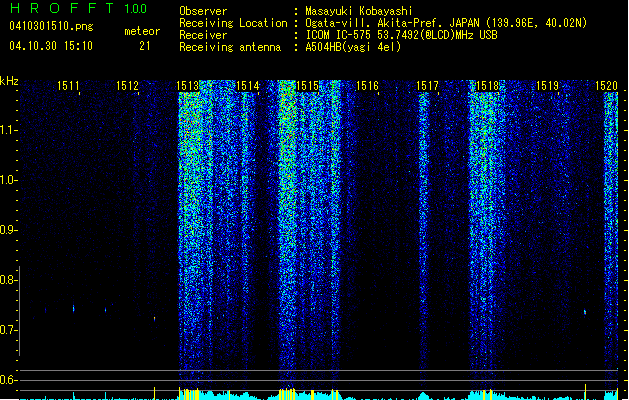Click the ICOM IC-575 receiver text
Screen dimensions: 629x400
pyautogui.click(x=401, y=35)
